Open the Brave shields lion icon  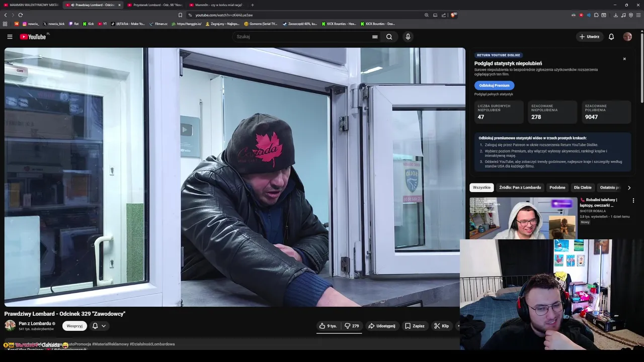tap(453, 15)
